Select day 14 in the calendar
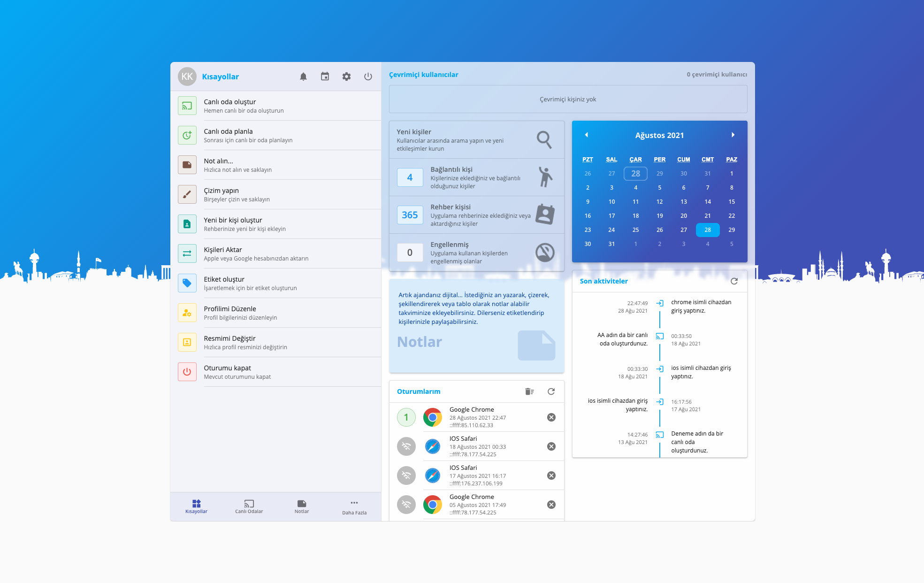 tap(707, 202)
